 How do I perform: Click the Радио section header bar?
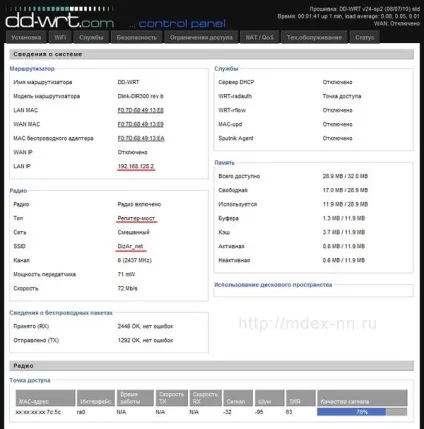(x=212, y=366)
